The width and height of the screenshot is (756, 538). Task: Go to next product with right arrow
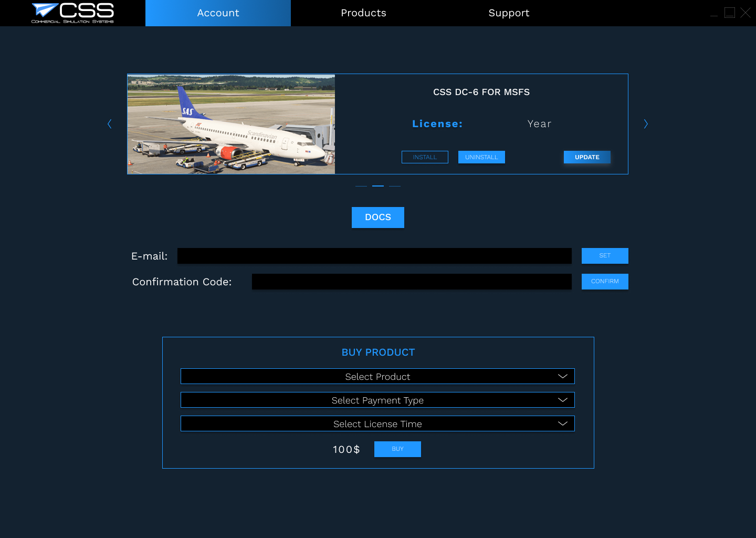tap(646, 124)
